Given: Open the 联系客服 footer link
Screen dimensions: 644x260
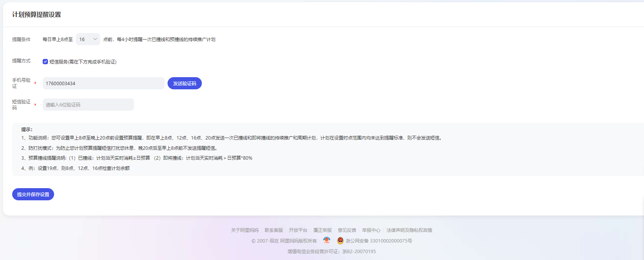Looking at the screenshot, I should [273, 230].
